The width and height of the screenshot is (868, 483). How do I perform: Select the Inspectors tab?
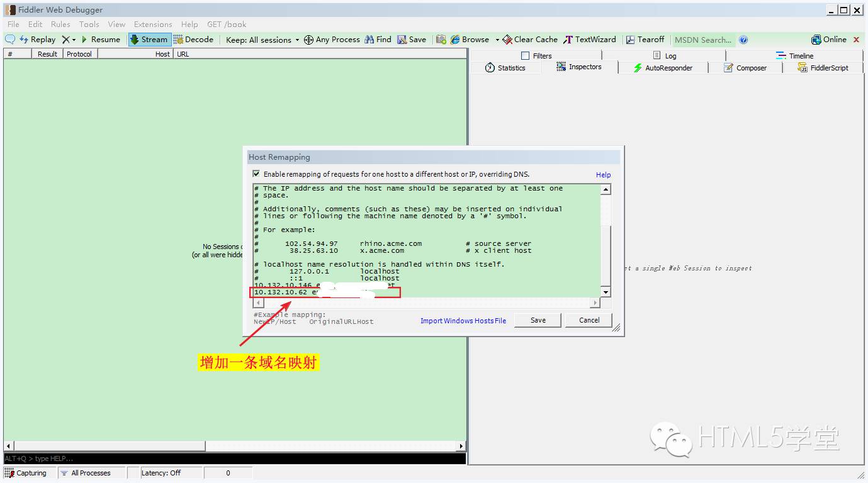[x=579, y=67]
